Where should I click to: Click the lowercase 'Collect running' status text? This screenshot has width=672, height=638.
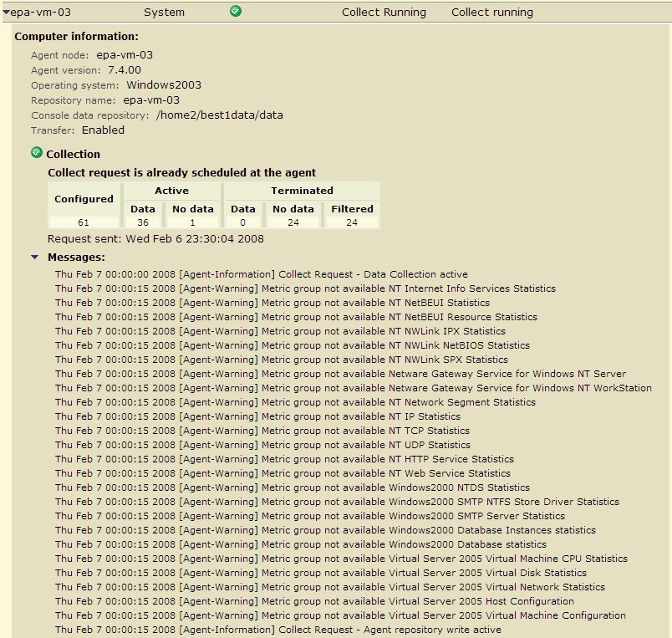tap(492, 13)
